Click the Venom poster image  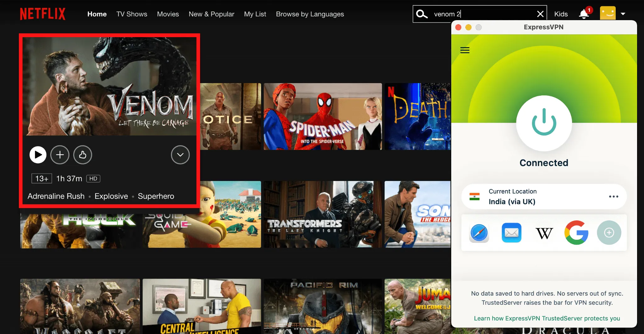tap(109, 87)
